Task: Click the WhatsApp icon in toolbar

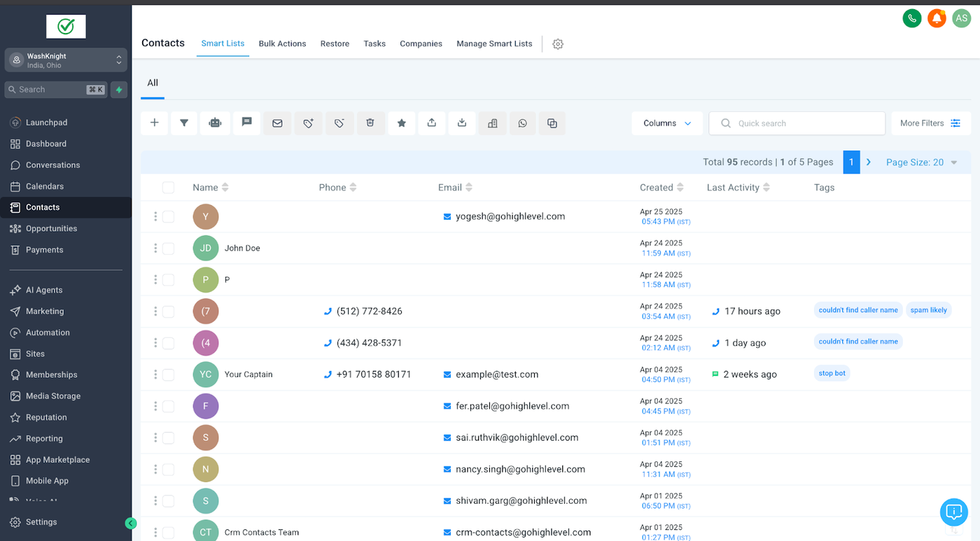Action: [522, 123]
